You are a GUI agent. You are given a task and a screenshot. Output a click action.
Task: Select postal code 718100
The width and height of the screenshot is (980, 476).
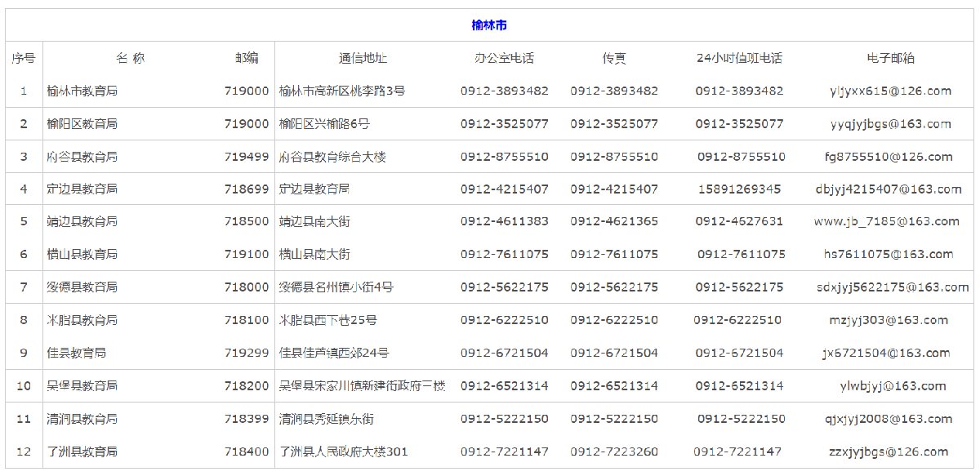click(247, 319)
